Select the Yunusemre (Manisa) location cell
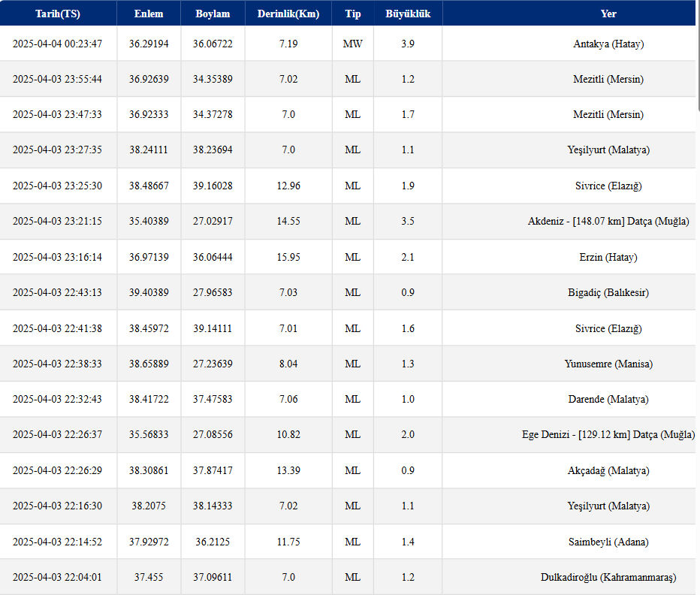This screenshot has width=700, height=595. (608, 364)
